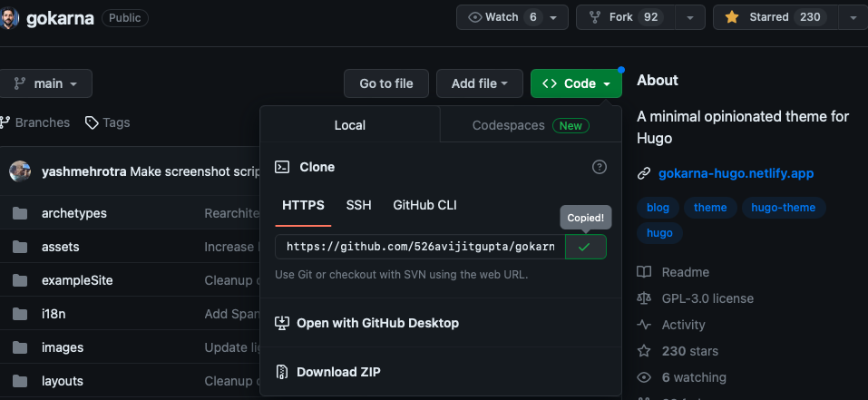Click Open with GitHub Desktop
The width and height of the screenshot is (868, 400).
click(x=377, y=323)
